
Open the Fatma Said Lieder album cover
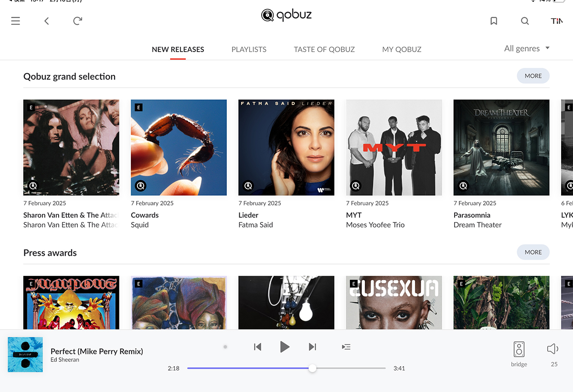pos(286,148)
